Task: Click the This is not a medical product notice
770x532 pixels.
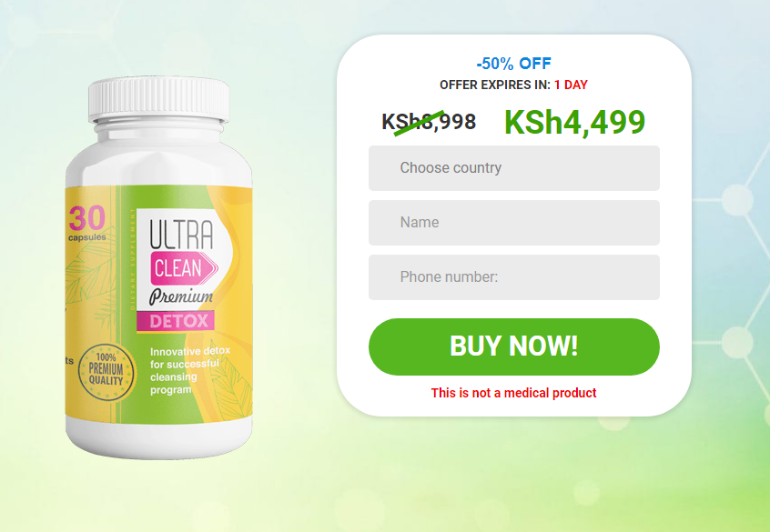Action: 513,393
